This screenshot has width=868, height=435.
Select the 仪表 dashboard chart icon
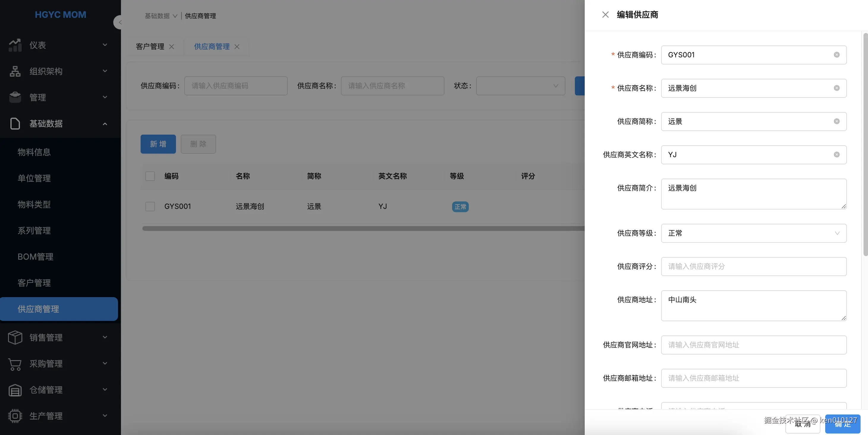coord(15,45)
